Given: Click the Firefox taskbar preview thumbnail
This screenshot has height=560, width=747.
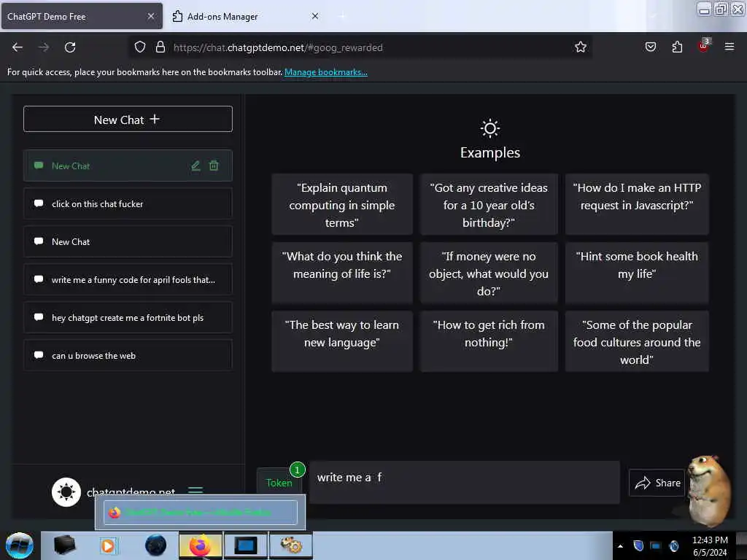Looking at the screenshot, I should 200,513.
